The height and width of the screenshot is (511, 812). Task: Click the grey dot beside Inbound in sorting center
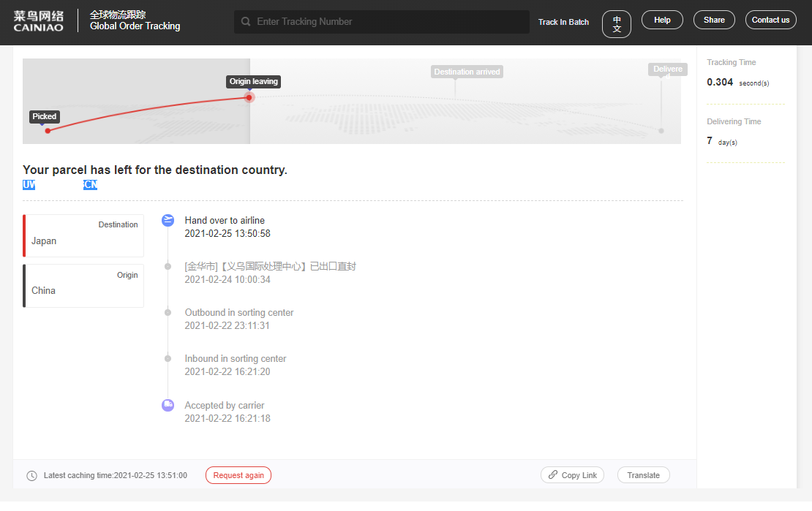click(168, 359)
